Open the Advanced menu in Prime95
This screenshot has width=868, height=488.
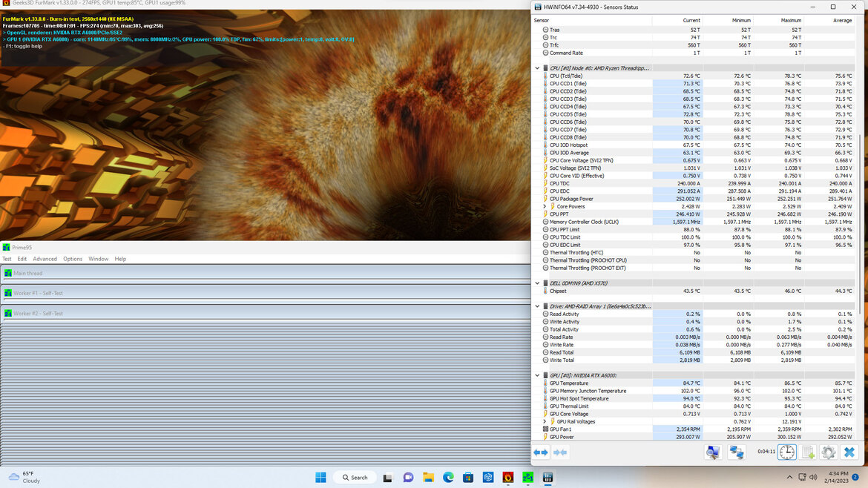point(45,259)
